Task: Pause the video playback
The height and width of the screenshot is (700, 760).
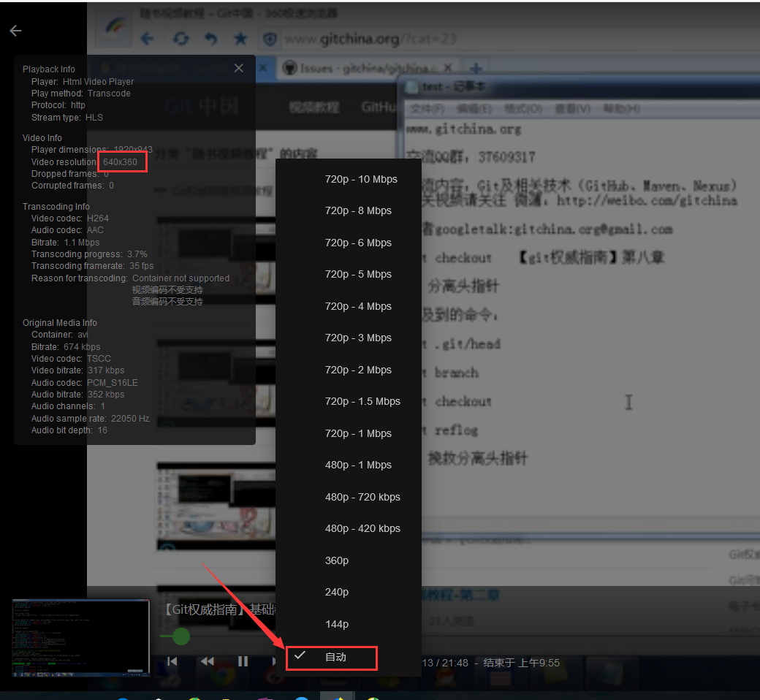Action: pyautogui.click(x=243, y=661)
